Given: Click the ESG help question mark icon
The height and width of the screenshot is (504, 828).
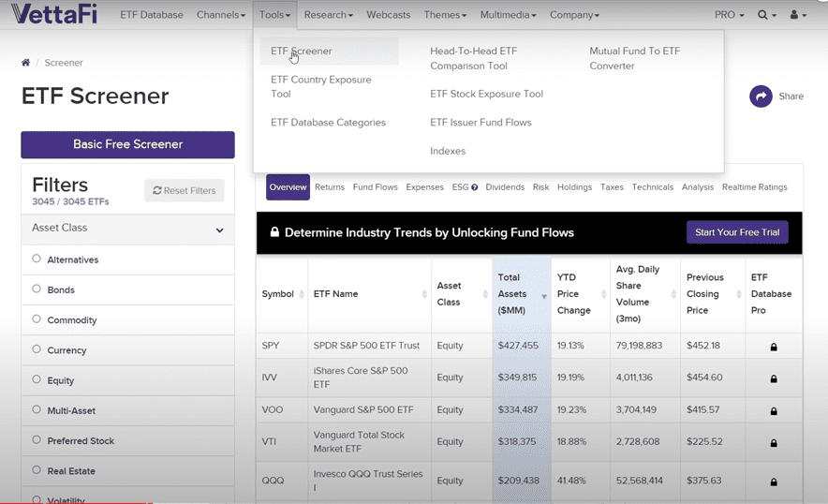Looking at the screenshot, I should pos(475,187).
